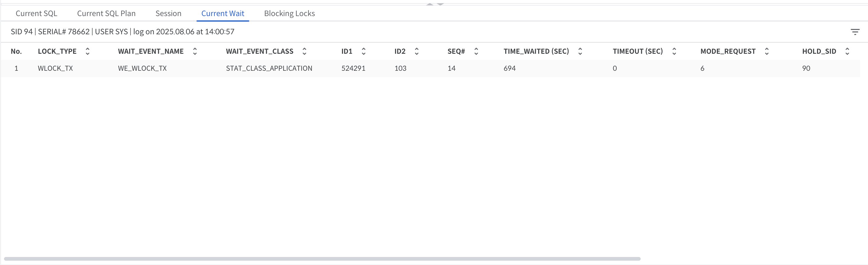The width and height of the screenshot is (868, 265).
Task: Open the Current SQL Plan tab
Action: tap(106, 14)
